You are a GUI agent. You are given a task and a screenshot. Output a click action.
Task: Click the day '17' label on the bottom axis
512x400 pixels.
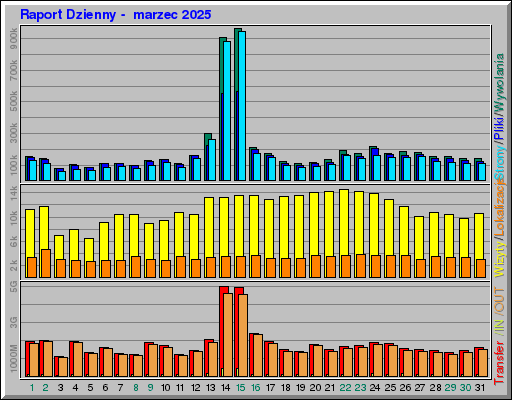pyautogui.click(x=270, y=388)
